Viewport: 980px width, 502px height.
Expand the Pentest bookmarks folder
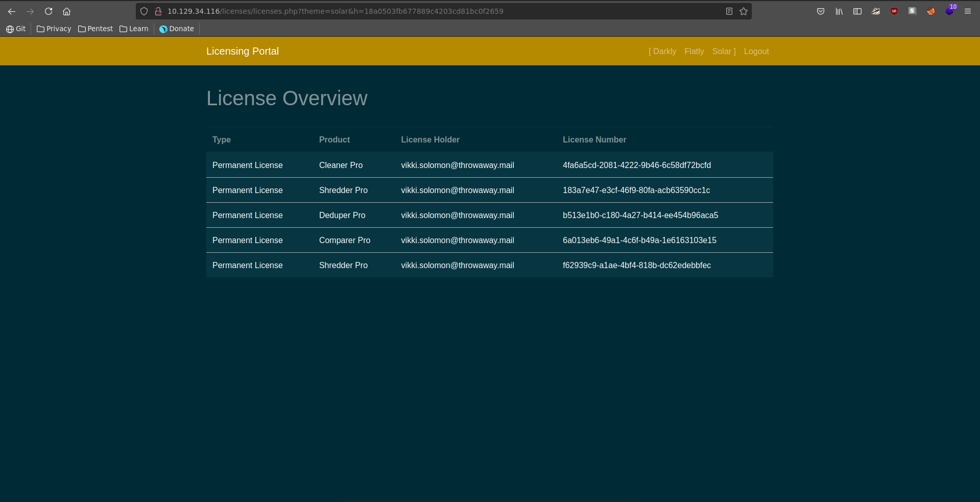click(x=95, y=29)
